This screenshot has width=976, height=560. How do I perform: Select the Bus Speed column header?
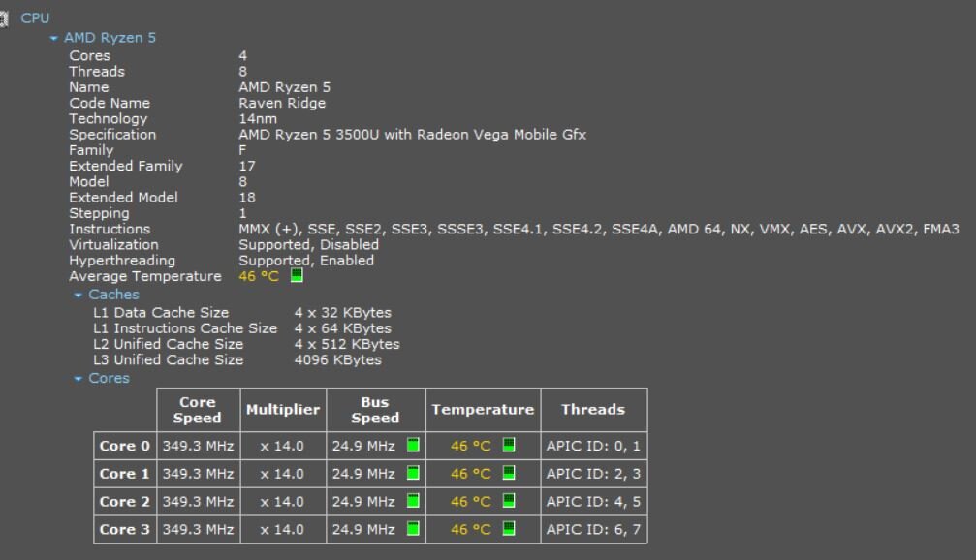(375, 410)
